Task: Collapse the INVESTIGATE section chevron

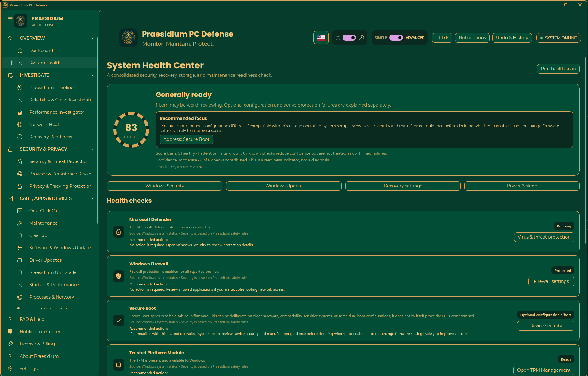Action: [x=92, y=75]
